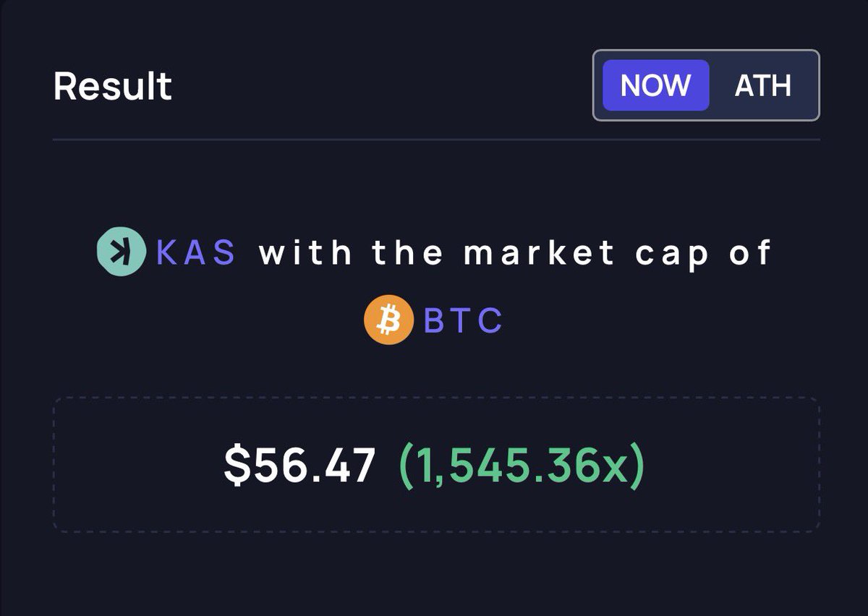Click the word "with" after KAS
Viewport: 868px width, 616px height.
[x=306, y=252]
